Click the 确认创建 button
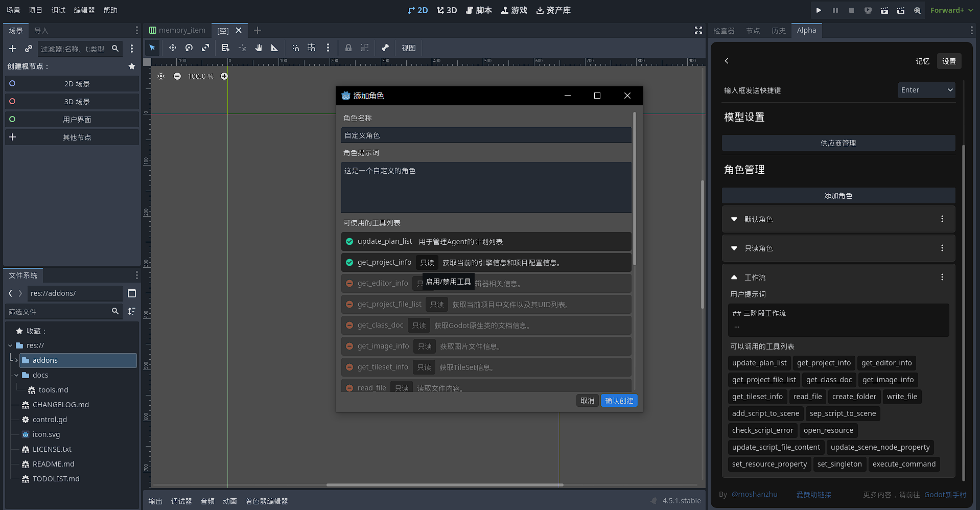The width and height of the screenshot is (980, 510). pyautogui.click(x=619, y=401)
